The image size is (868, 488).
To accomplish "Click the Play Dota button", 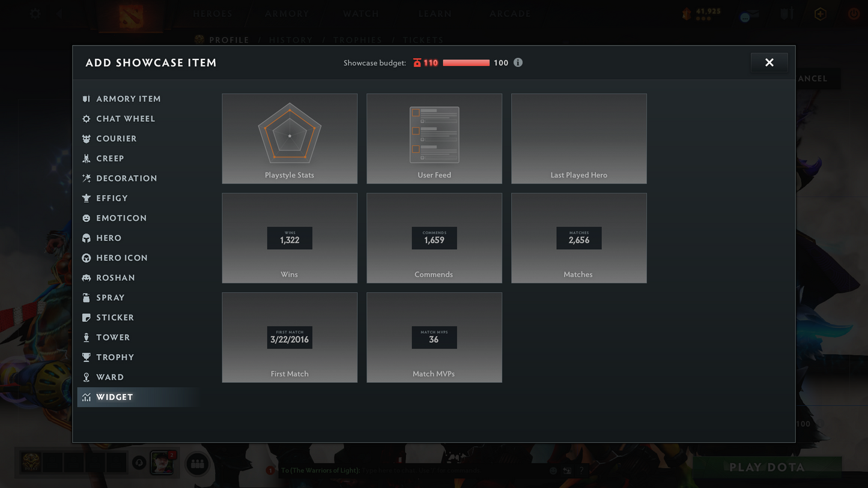I will coord(767,467).
